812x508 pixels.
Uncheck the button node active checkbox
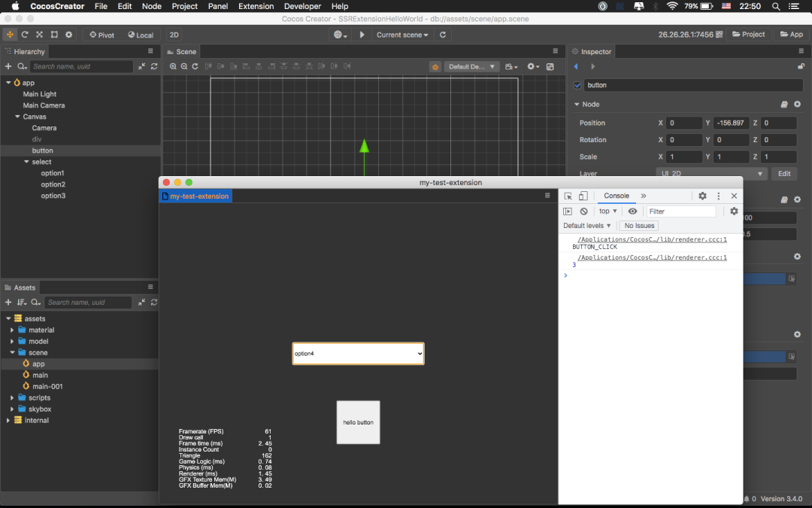coord(577,86)
